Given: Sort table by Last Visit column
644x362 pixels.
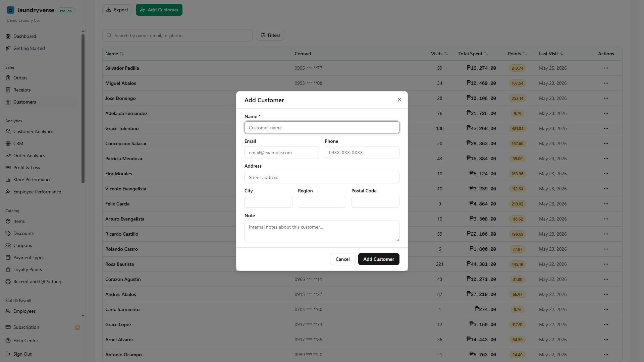Looking at the screenshot, I should [x=551, y=54].
